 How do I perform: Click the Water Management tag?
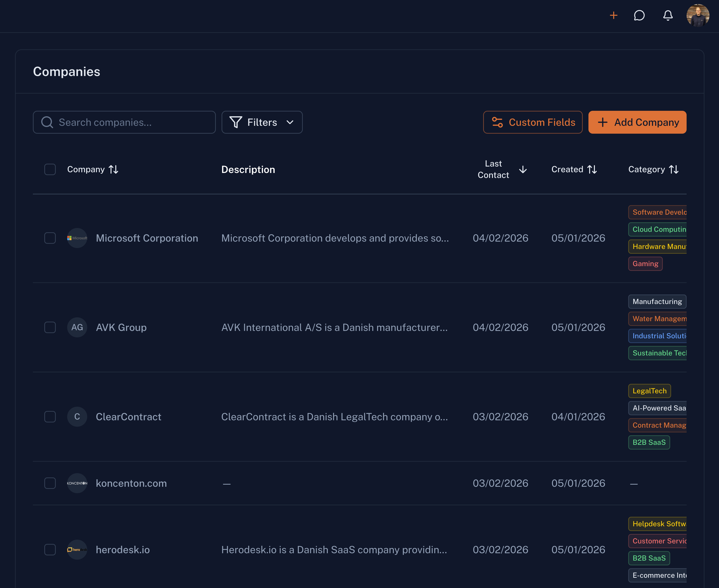pyautogui.click(x=658, y=319)
